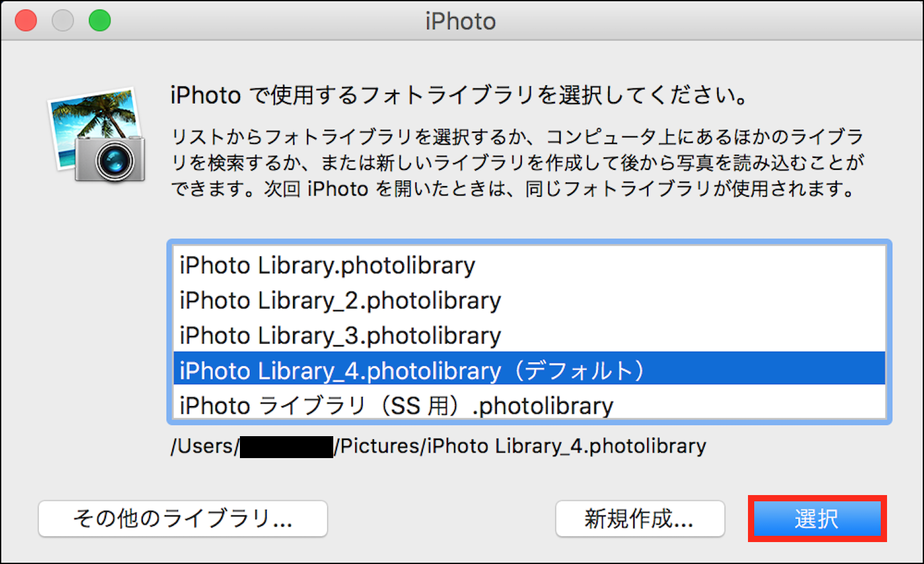The image size is (924, 564).
Task: Open その他のライブラリ... to browse other libraries
Action: [x=183, y=519]
